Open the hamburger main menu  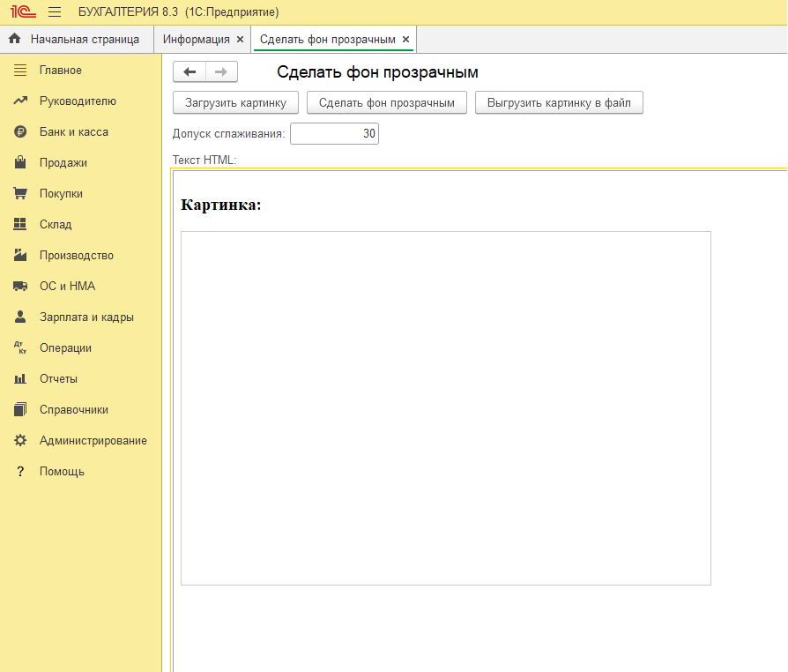tap(55, 12)
